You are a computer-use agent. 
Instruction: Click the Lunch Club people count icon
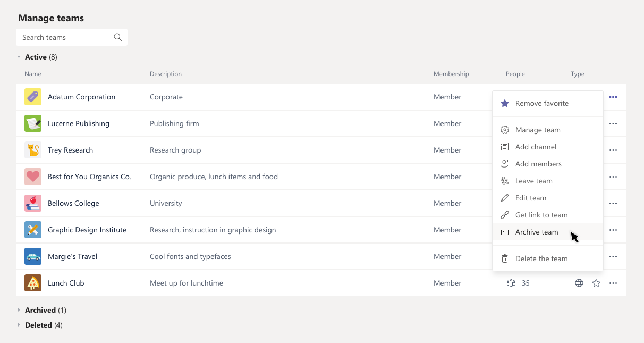[511, 283]
